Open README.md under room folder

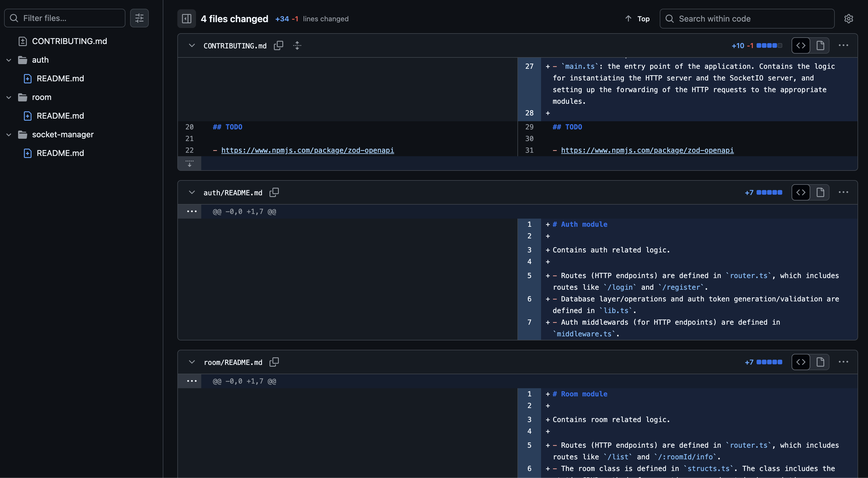(60, 116)
